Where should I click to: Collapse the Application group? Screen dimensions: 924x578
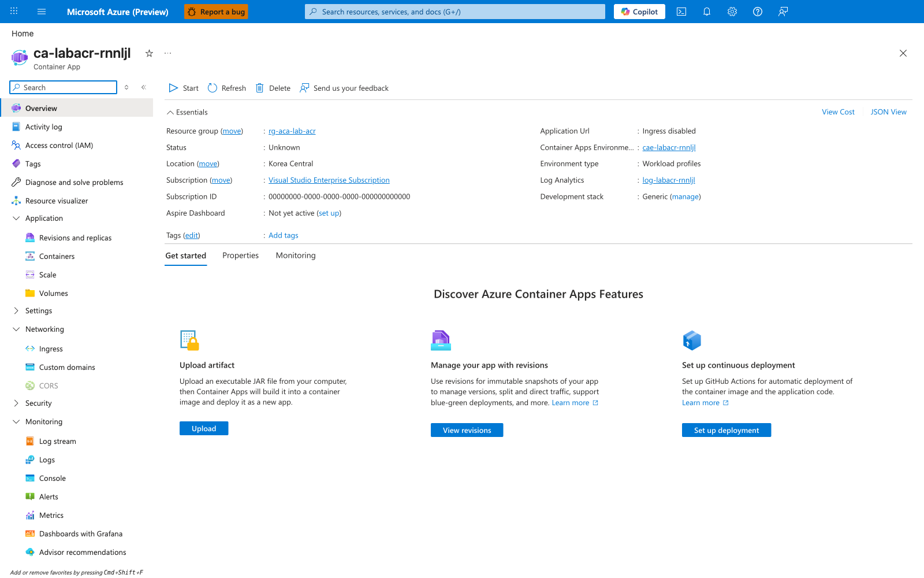click(x=16, y=218)
